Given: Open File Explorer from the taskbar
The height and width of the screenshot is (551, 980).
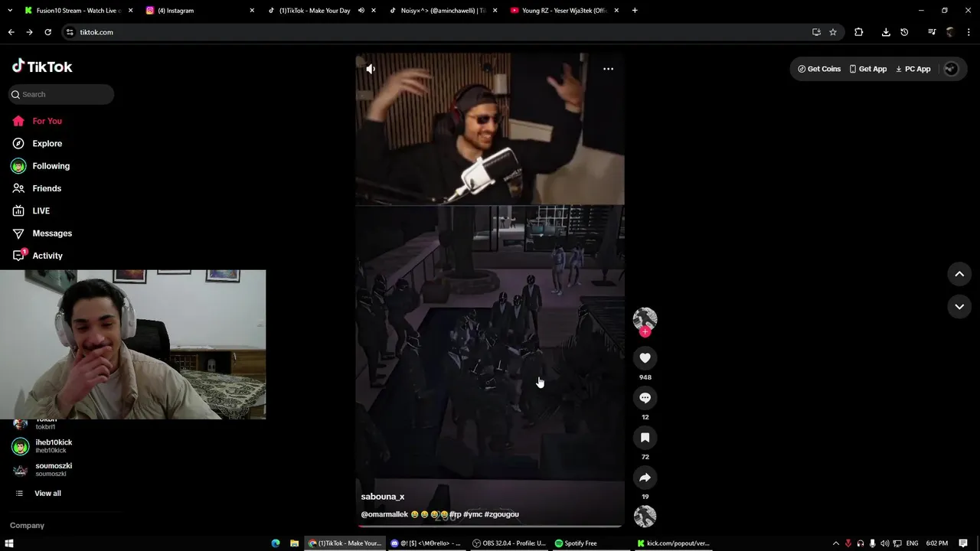Looking at the screenshot, I should click(294, 543).
